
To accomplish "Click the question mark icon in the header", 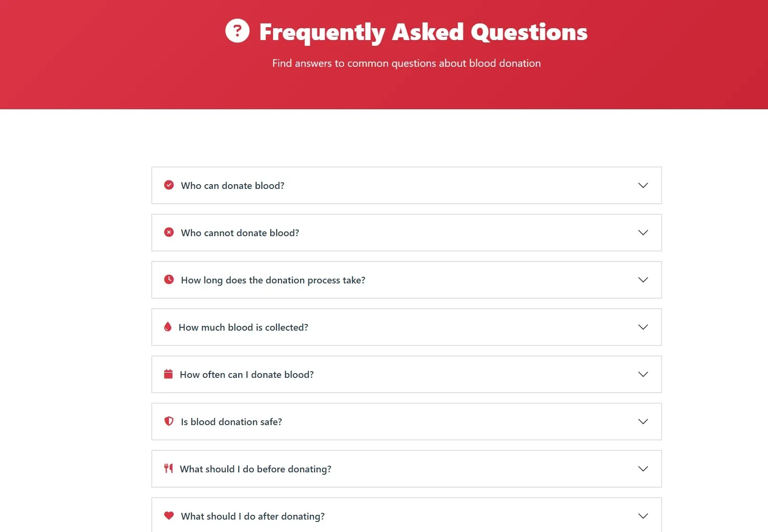I will (x=238, y=31).
